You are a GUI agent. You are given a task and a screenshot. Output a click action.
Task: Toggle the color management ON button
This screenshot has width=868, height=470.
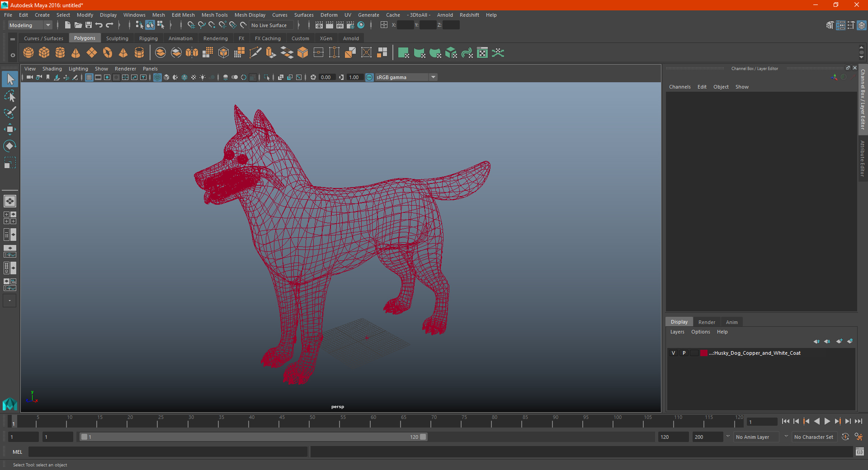click(369, 77)
